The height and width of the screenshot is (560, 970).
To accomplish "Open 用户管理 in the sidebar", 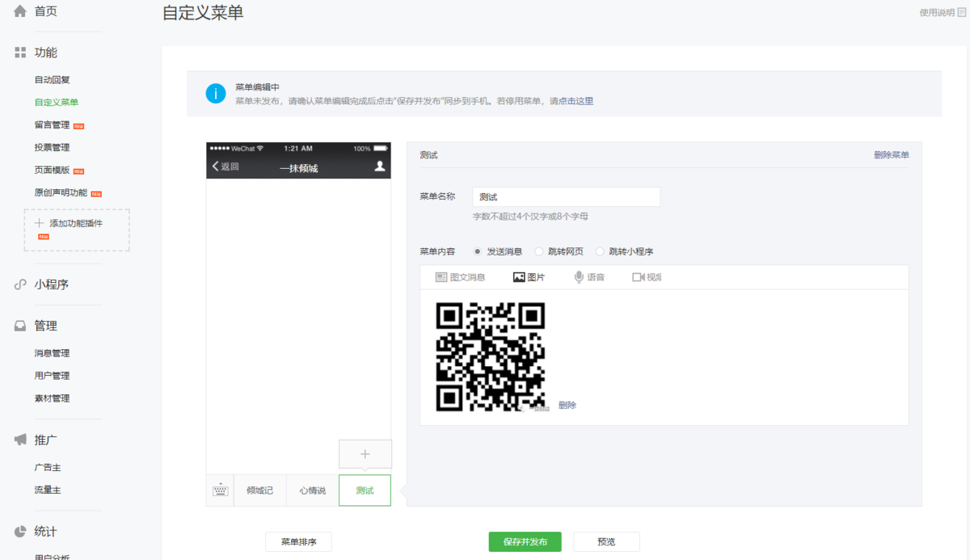I will click(52, 376).
